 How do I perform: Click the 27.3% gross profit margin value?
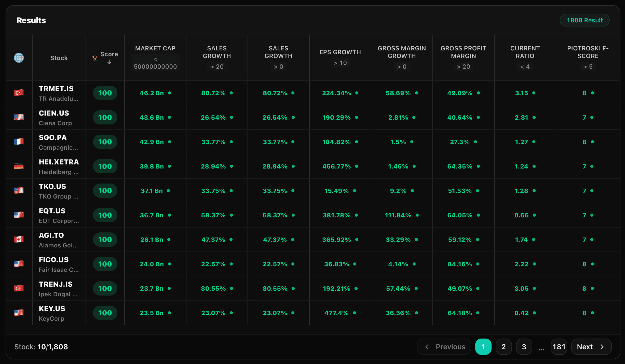tap(460, 142)
